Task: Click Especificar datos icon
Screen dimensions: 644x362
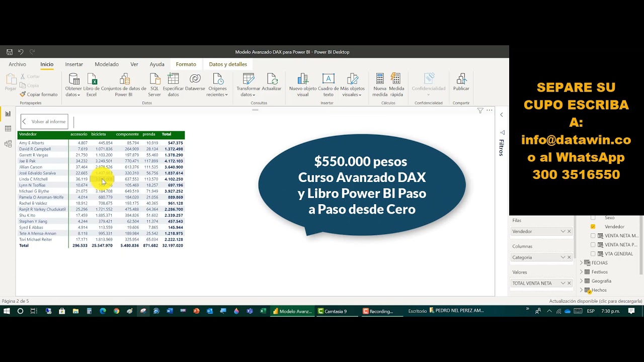Action: click(x=173, y=79)
